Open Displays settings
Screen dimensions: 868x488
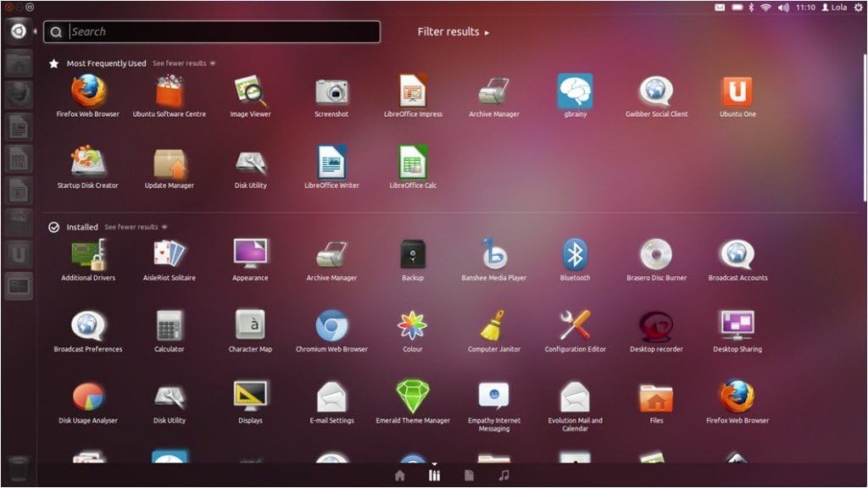(250, 396)
